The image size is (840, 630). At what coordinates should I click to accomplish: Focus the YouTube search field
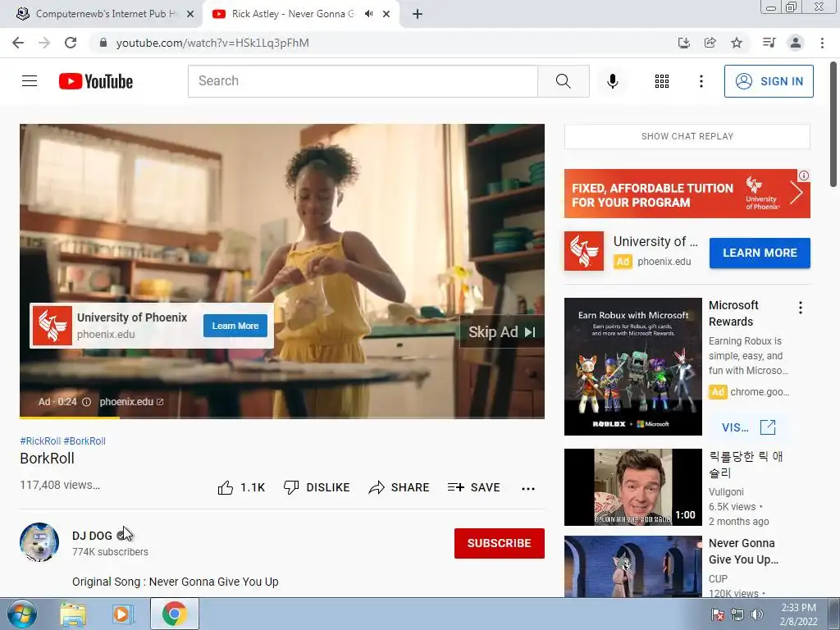[x=363, y=81]
